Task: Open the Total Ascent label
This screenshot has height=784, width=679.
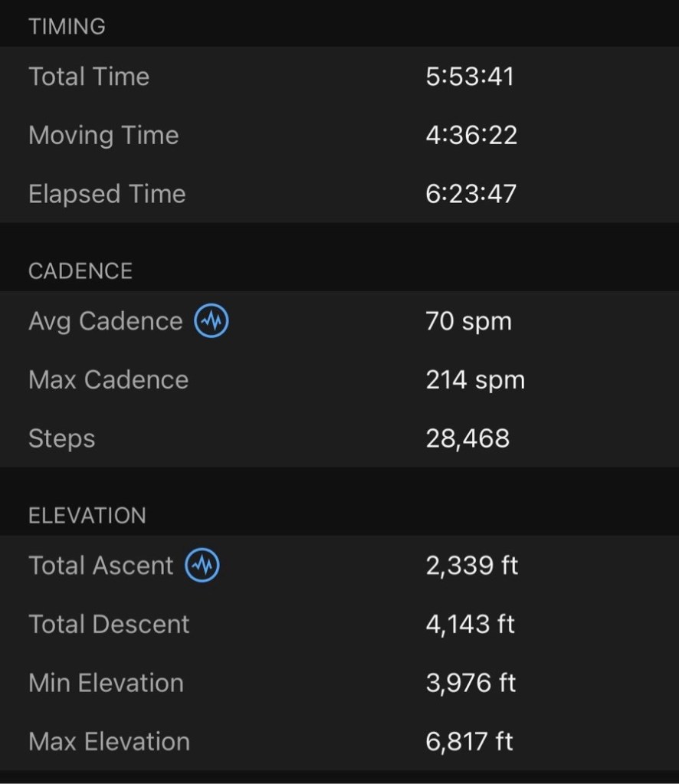Action: (100, 566)
